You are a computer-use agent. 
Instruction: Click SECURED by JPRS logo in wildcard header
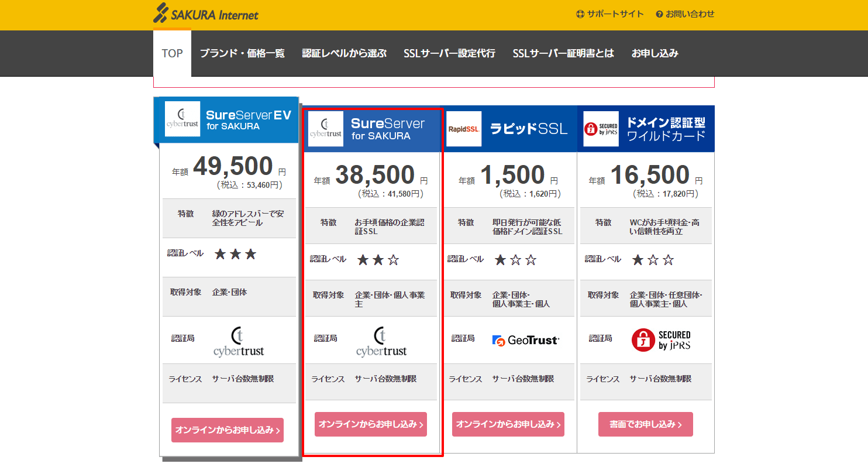pyautogui.click(x=601, y=129)
